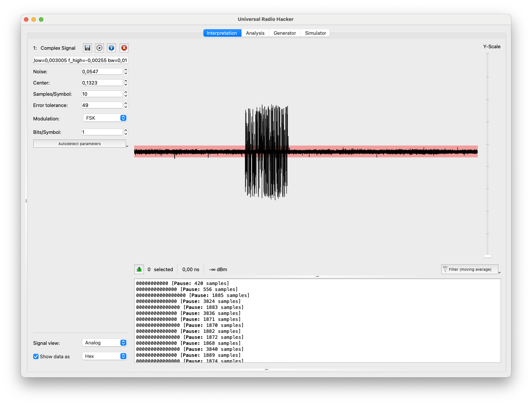The height and width of the screenshot is (405, 532).
Task: Increase the Noise value with the stepper
Action: point(126,70)
